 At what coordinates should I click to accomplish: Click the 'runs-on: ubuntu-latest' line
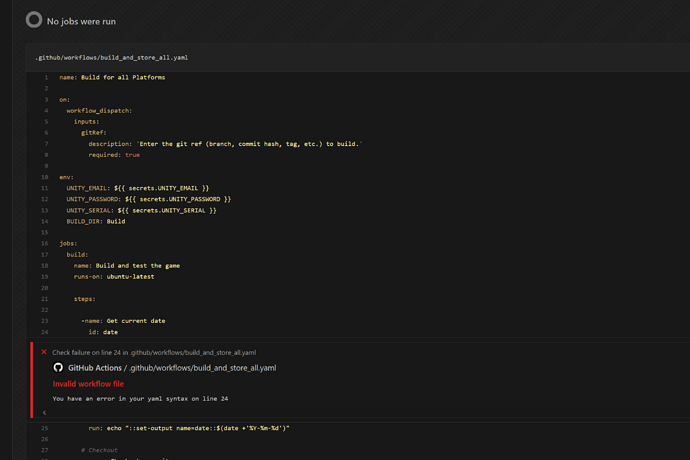(114, 277)
